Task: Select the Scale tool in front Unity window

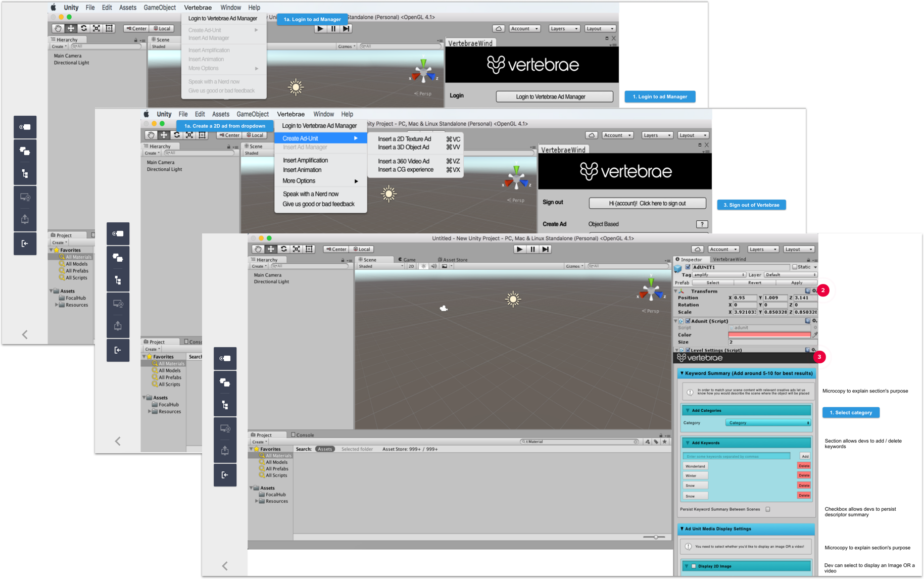Action: click(296, 249)
